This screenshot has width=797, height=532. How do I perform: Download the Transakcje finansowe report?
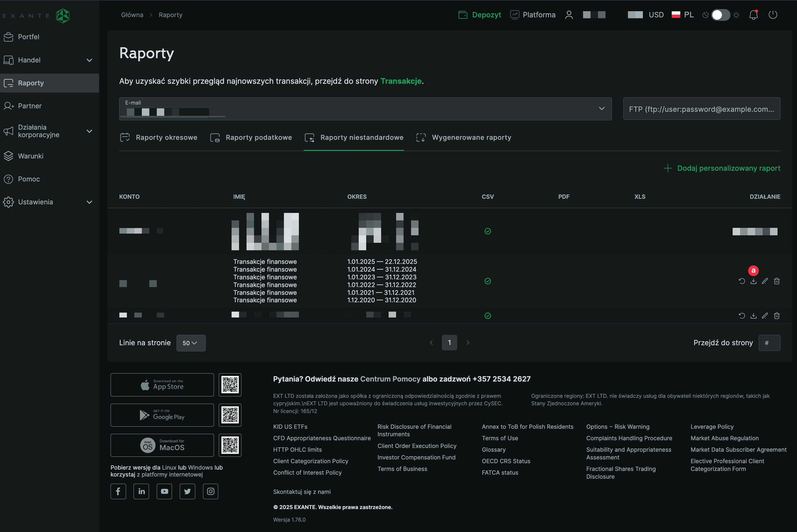click(753, 281)
